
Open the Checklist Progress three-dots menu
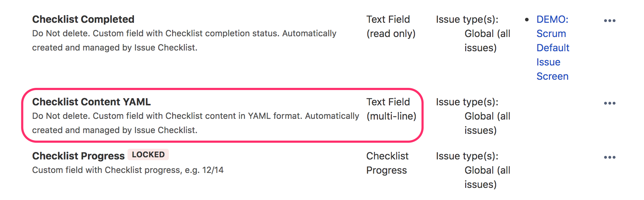[x=609, y=157]
